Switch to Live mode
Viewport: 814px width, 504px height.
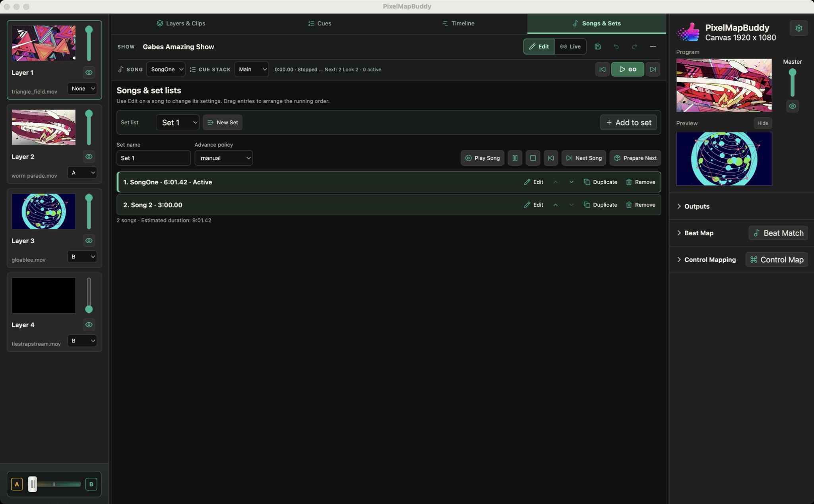click(x=570, y=47)
